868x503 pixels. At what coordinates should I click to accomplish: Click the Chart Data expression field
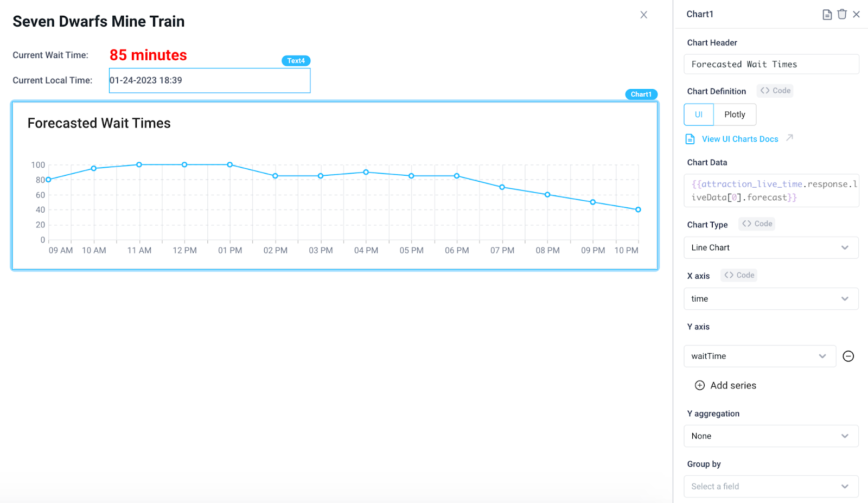point(770,190)
